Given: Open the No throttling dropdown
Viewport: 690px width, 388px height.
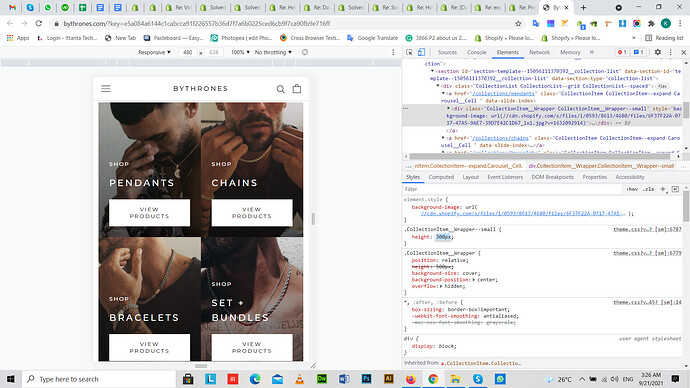Looking at the screenshot, I should click(x=273, y=52).
